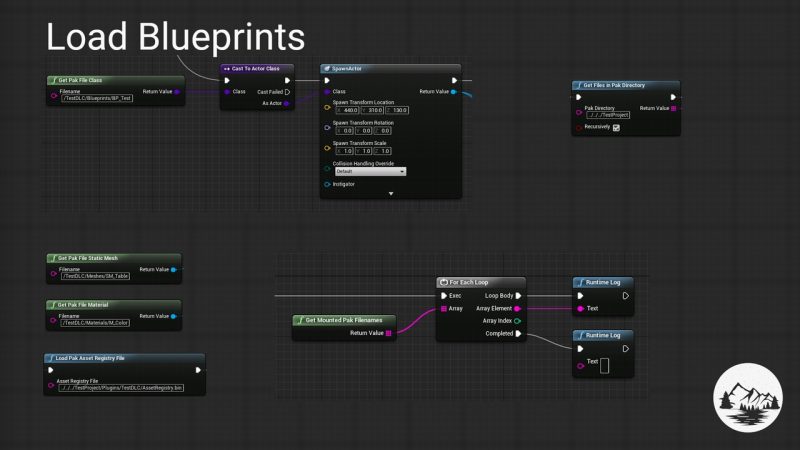Click the output exec pin on SpawnActor
The height and width of the screenshot is (450, 800).
(x=454, y=80)
